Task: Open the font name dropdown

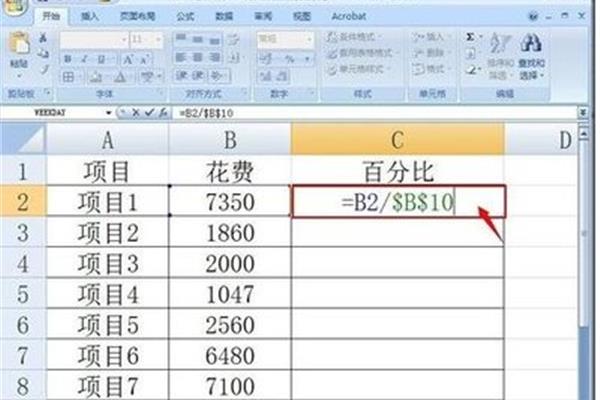Action: [124, 39]
